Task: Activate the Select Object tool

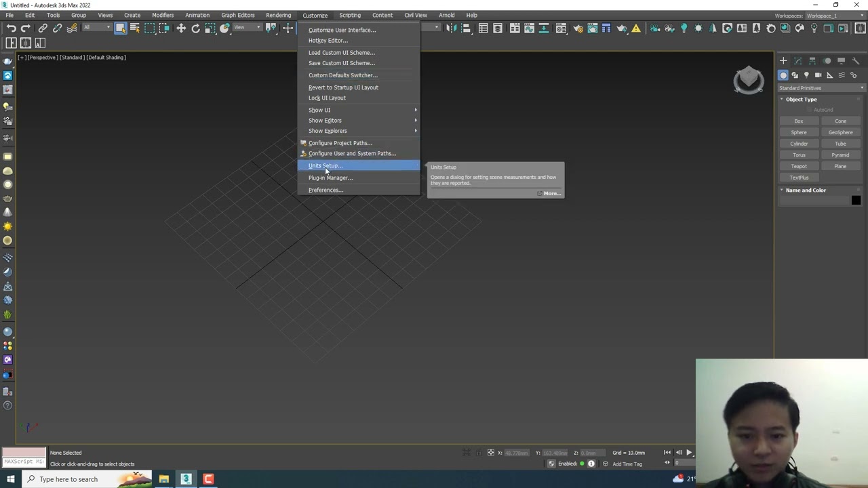Action: [121, 28]
